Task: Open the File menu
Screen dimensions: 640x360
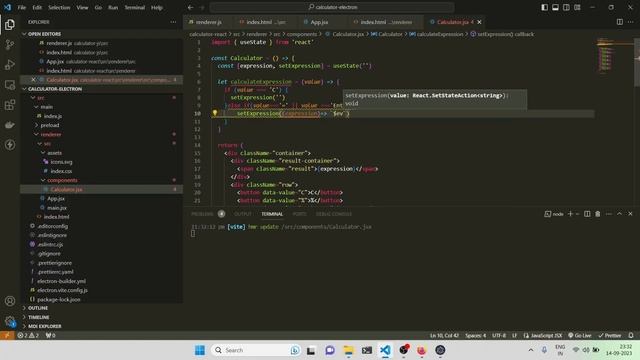Action: click(x=22, y=7)
